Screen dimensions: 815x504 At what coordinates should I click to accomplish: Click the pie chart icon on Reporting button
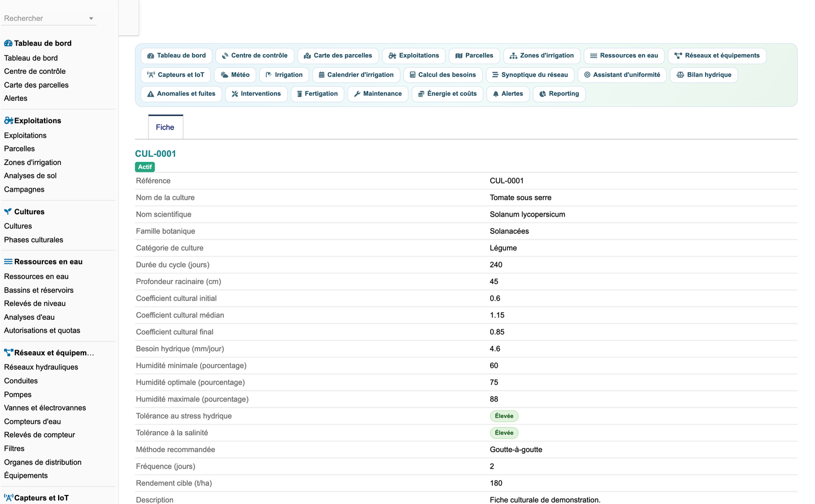coord(543,94)
